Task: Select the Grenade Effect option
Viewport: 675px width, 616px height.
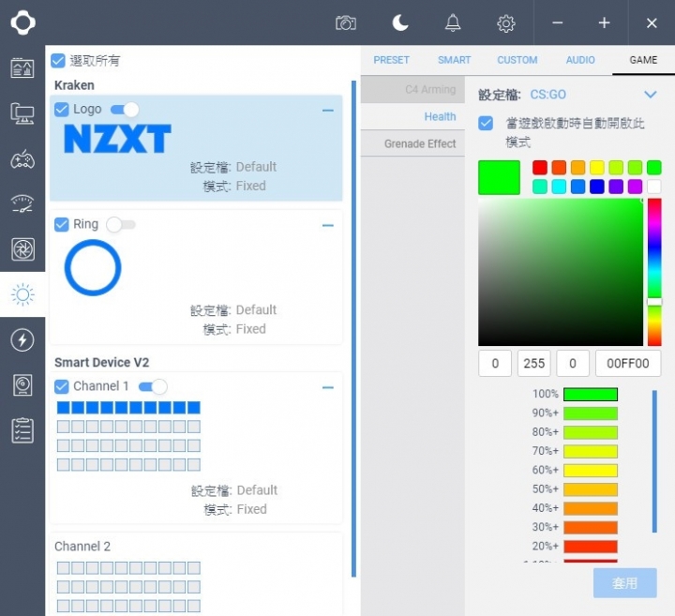Action: (x=412, y=143)
